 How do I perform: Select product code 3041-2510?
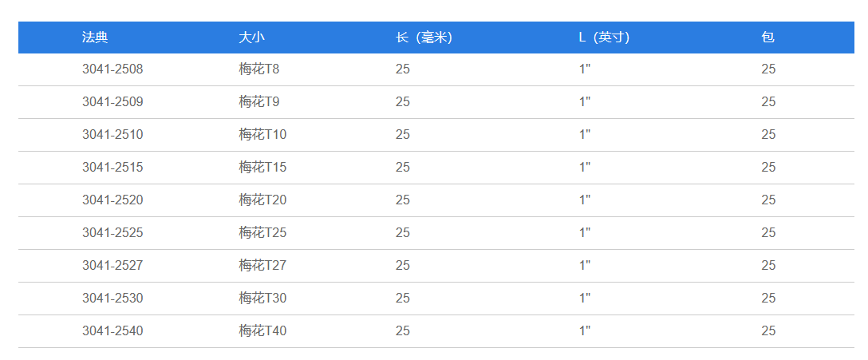tap(112, 135)
